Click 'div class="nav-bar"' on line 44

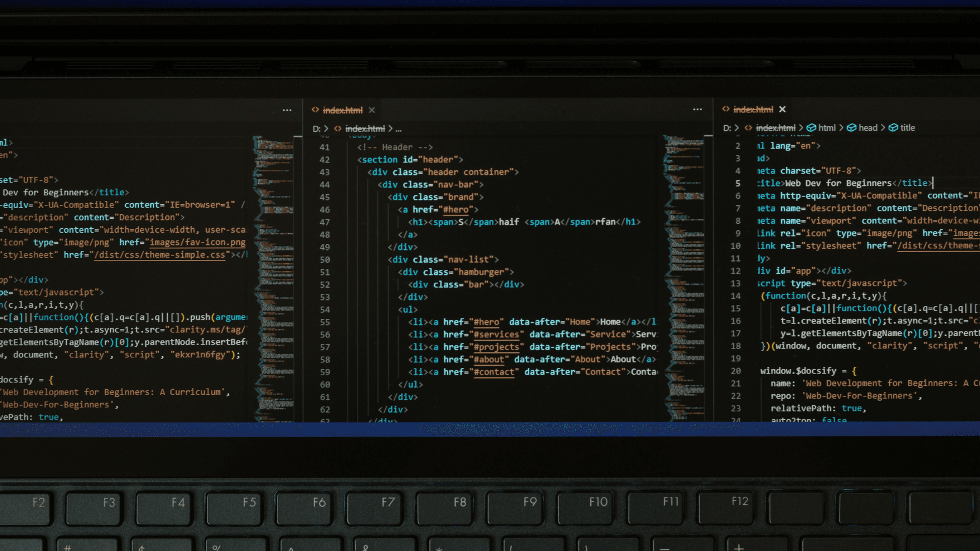[x=430, y=185]
